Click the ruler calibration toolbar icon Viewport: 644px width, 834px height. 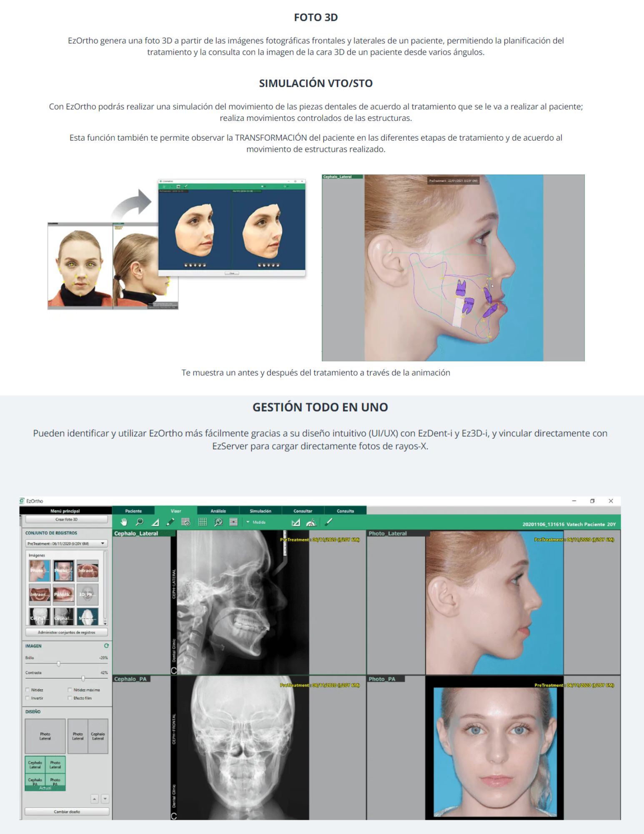pos(233,522)
